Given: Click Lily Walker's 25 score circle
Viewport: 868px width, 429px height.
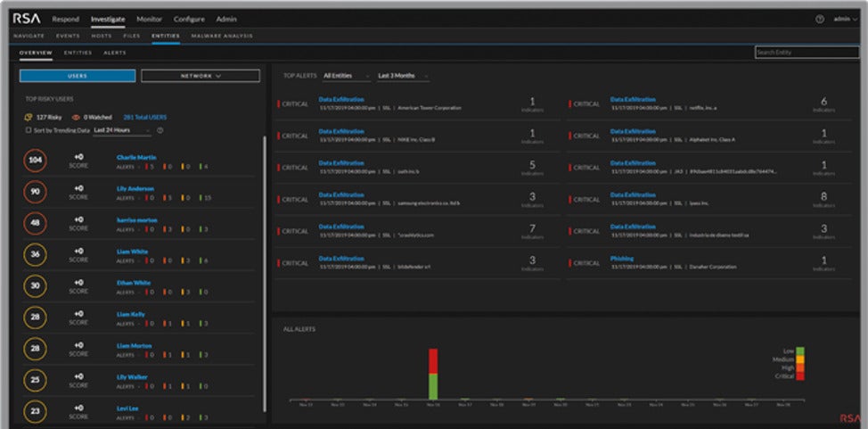Looking at the screenshot, I should 36,380.
